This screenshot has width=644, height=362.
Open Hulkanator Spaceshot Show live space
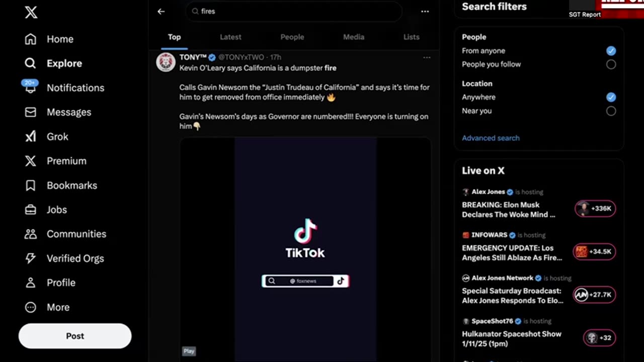(x=512, y=339)
